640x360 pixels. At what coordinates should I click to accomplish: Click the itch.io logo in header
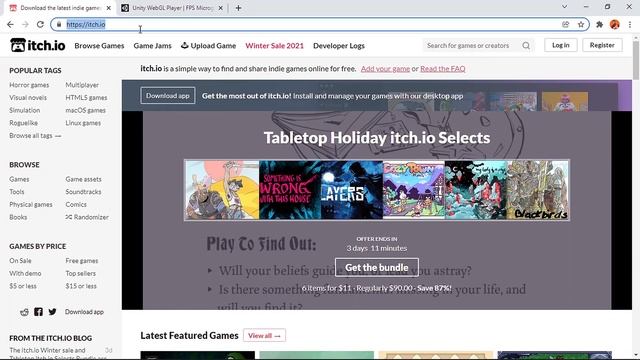tap(38, 45)
